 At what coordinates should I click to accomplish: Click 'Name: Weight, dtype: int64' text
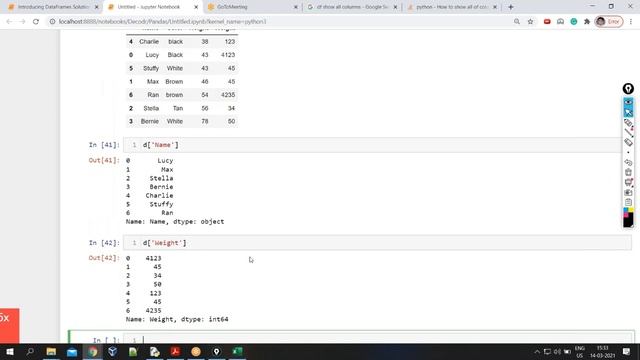177,319
